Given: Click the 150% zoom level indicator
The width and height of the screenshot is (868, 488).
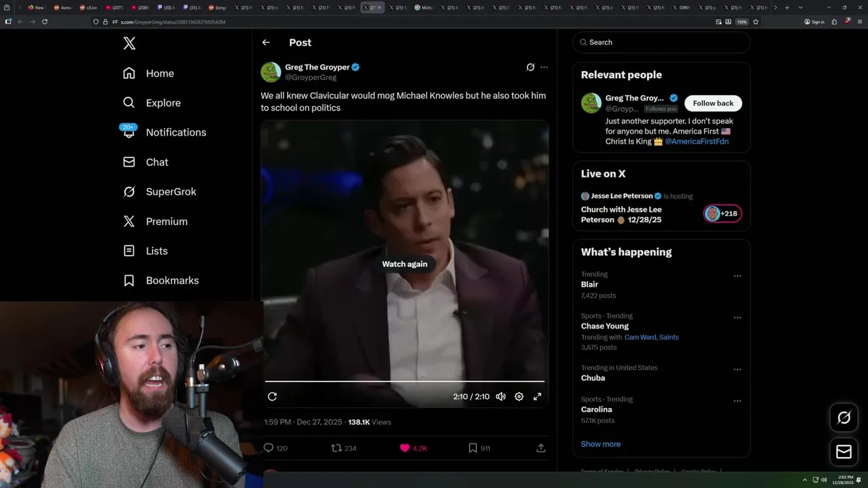Looking at the screenshot, I should pyautogui.click(x=742, y=22).
